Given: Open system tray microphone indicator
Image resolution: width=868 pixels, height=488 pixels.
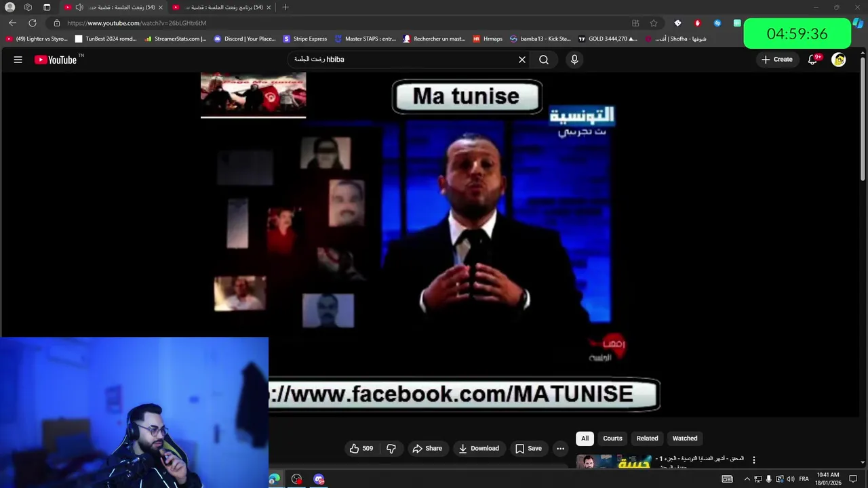Looking at the screenshot, I should (769, 479).
